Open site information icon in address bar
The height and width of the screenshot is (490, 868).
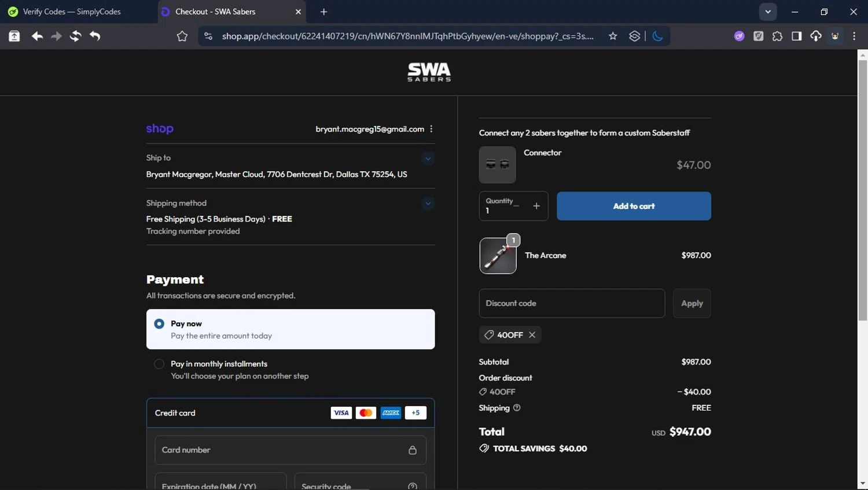pos(208,36)
